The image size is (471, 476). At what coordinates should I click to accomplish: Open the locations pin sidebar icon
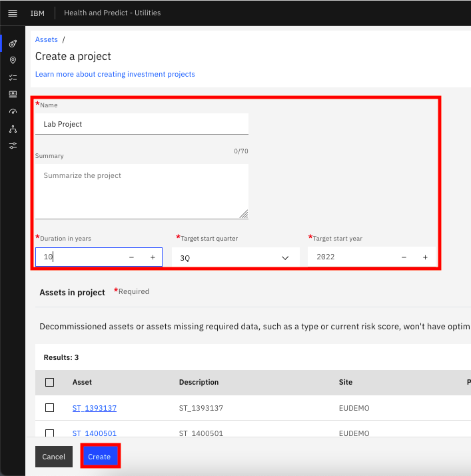click(13, 61)
